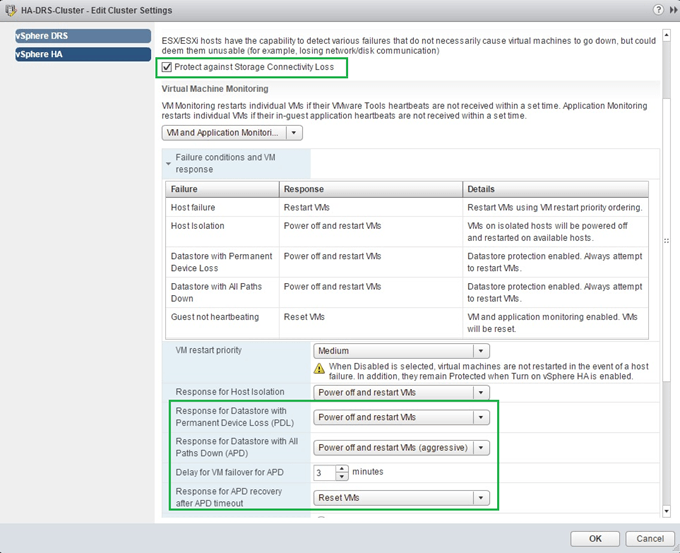The width and height of the screenshot is (680, 553).
Task: Click the Cancel button
Action: click(650, 539)
